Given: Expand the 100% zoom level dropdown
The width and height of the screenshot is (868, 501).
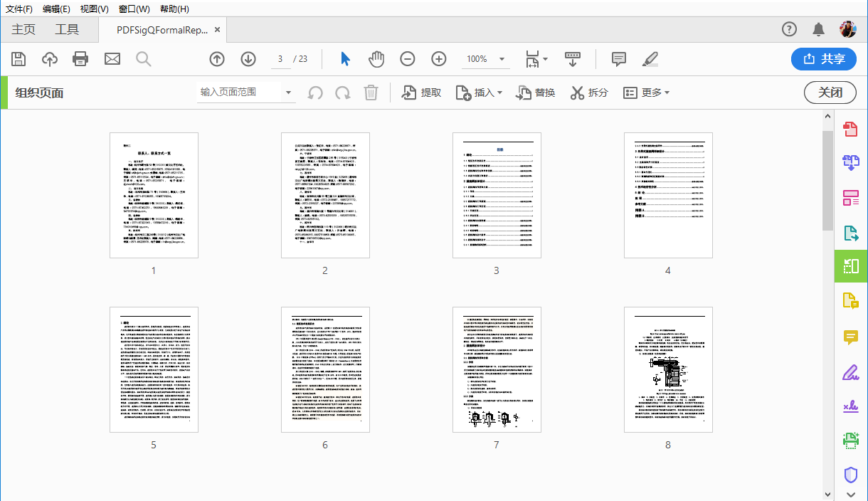Looking at the screenshot, I should click(502, 59).
